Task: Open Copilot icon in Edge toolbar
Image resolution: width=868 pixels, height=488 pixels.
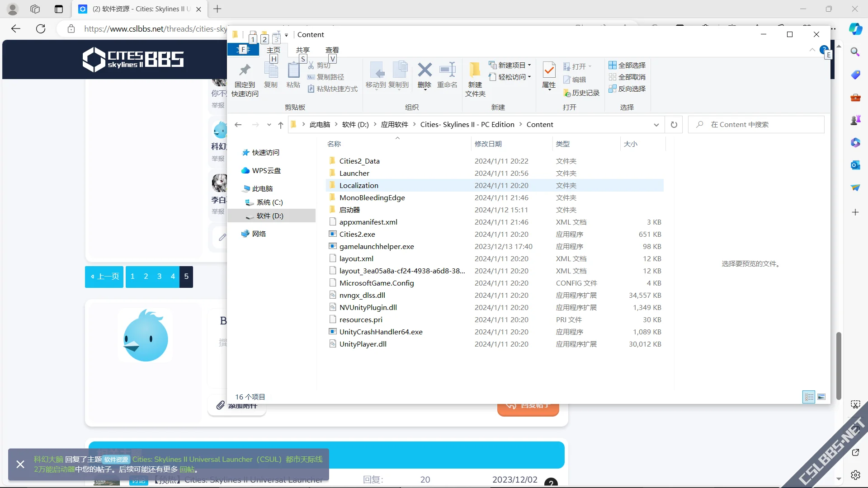Action: point(855,29)
